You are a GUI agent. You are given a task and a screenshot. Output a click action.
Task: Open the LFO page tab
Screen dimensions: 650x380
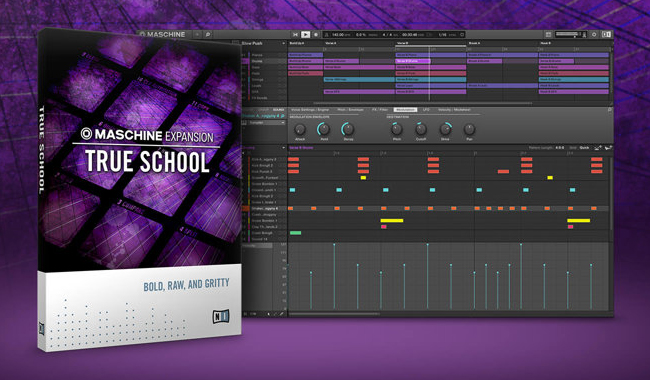[426, 110]
